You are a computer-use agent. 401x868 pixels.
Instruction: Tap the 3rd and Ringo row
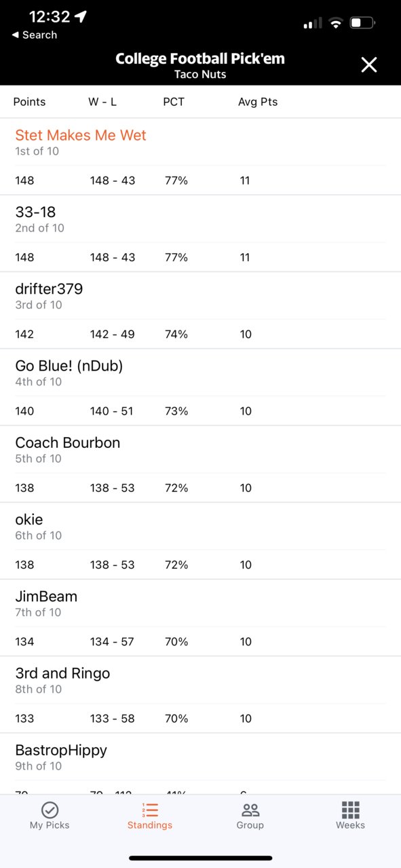pyautogui.click(x=200, y=694)
